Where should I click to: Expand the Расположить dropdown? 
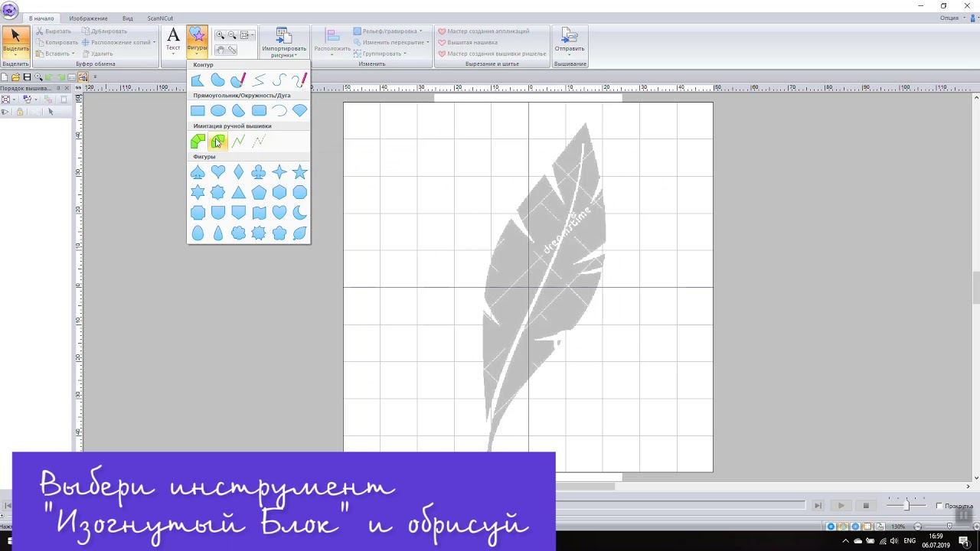click(x=332, y=42)
